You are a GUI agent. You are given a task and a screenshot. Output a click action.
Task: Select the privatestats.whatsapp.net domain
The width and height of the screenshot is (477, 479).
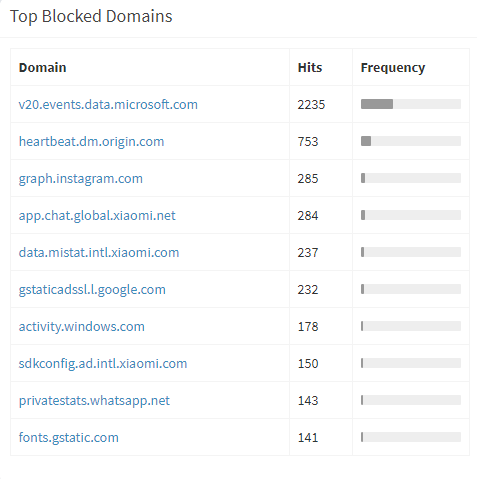pos(94,400)
